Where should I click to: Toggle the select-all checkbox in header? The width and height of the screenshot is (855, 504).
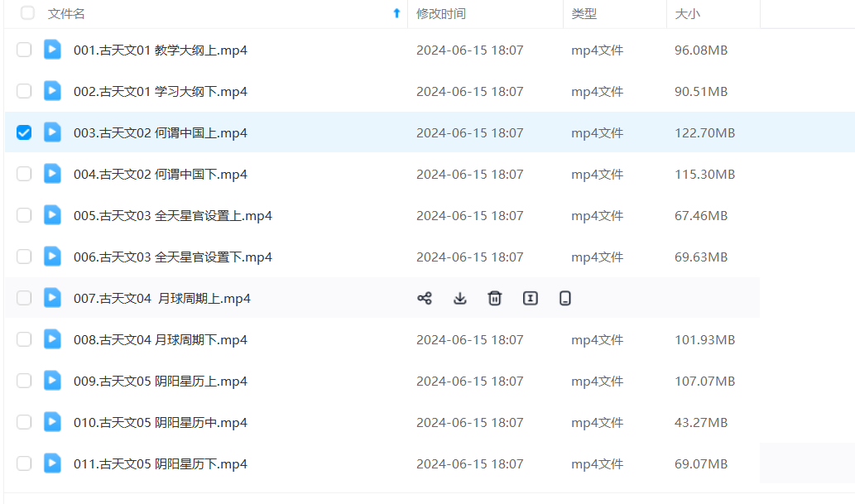click(x=28, y=13)
